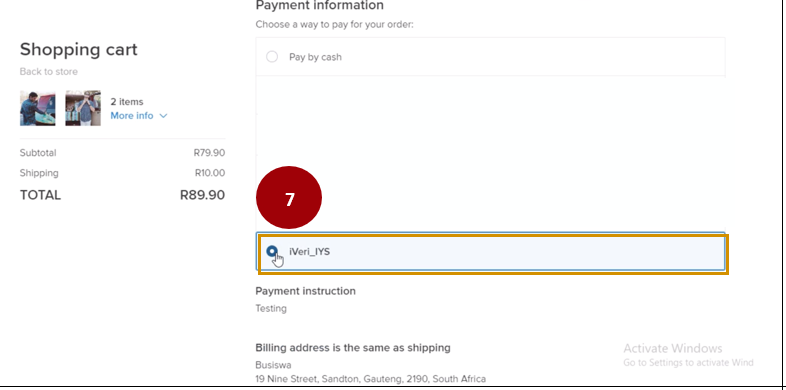Viewport: 786px width, 390px height.
Task: Click the Payment instruction heading
Action: point(306,291)
